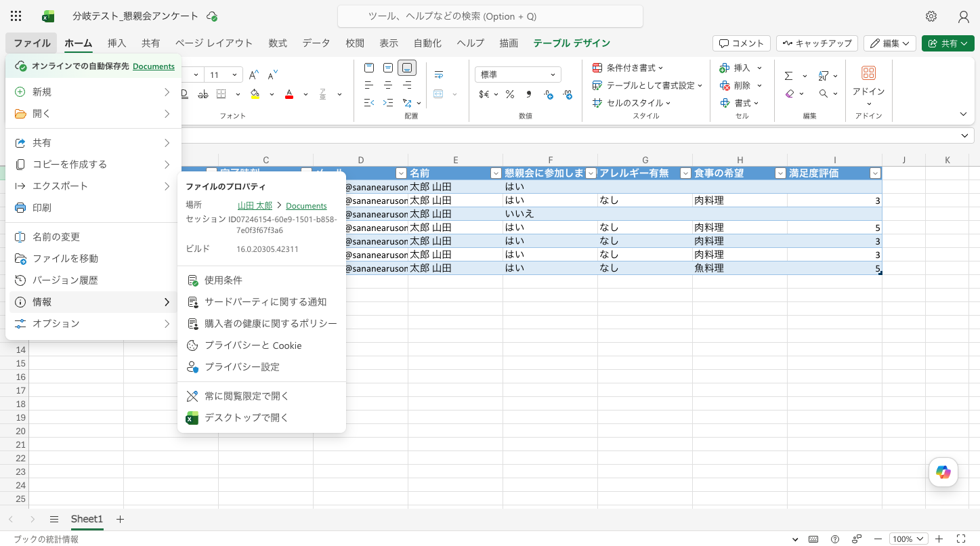Image resolution: width=980 pixels, height=546 pixels.
Task: Switch to テーブル デザイン tab
Action: (572, 43)
